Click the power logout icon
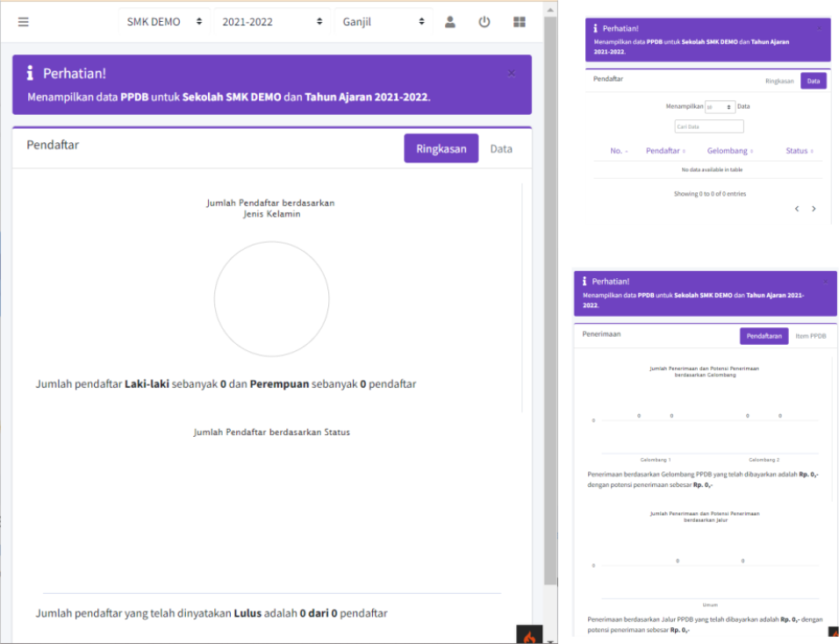This screenshot has width=839, height=644. (484, 22)
